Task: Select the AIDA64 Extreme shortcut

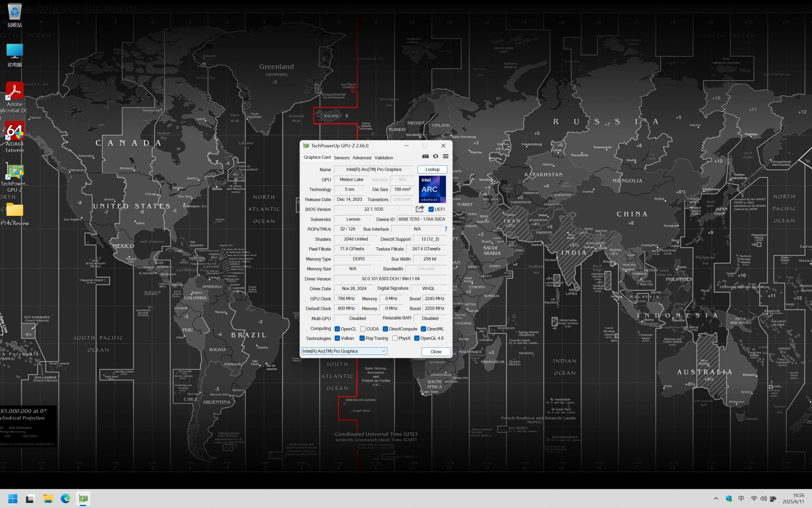Action: click(x=15, y=137)
